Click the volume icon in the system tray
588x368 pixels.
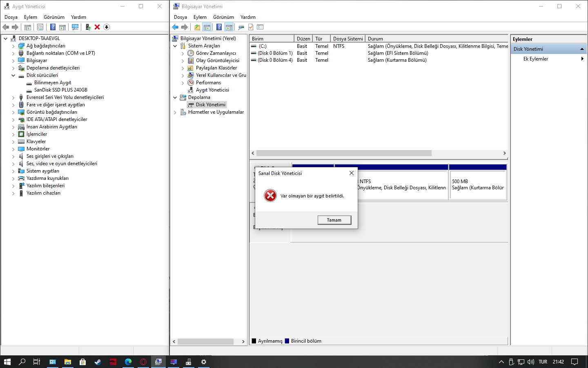[531, 362]
